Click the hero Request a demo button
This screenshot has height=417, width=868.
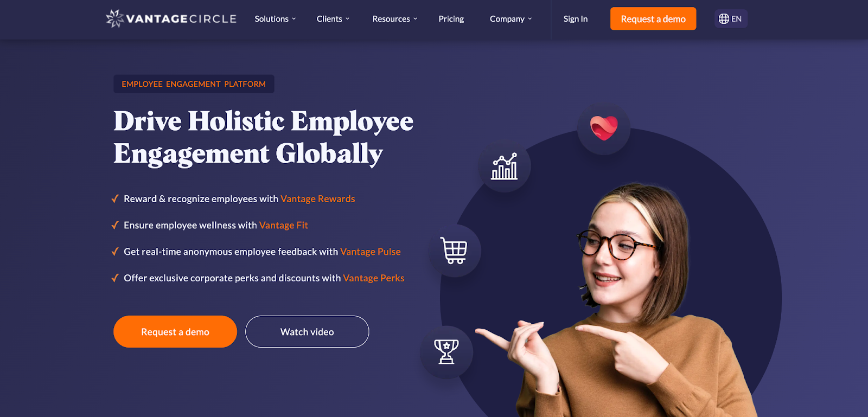(x=175, y=332)
